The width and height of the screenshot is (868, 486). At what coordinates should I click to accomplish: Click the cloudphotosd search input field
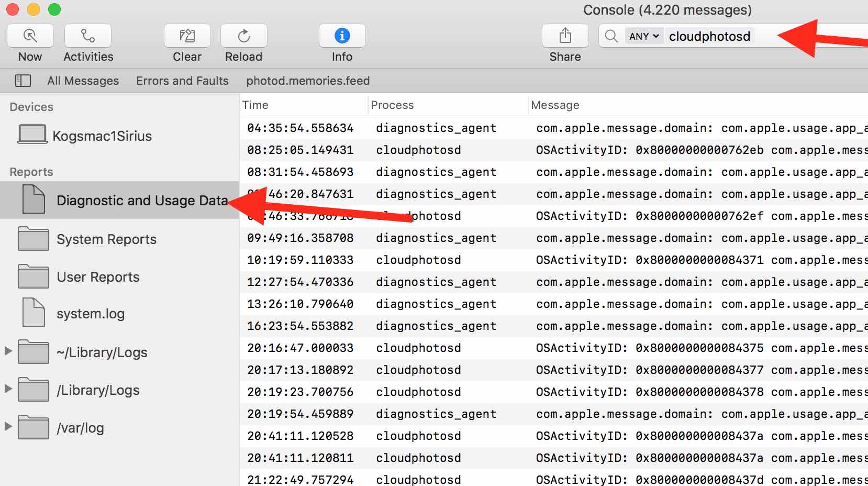click(x=709, y=36)
